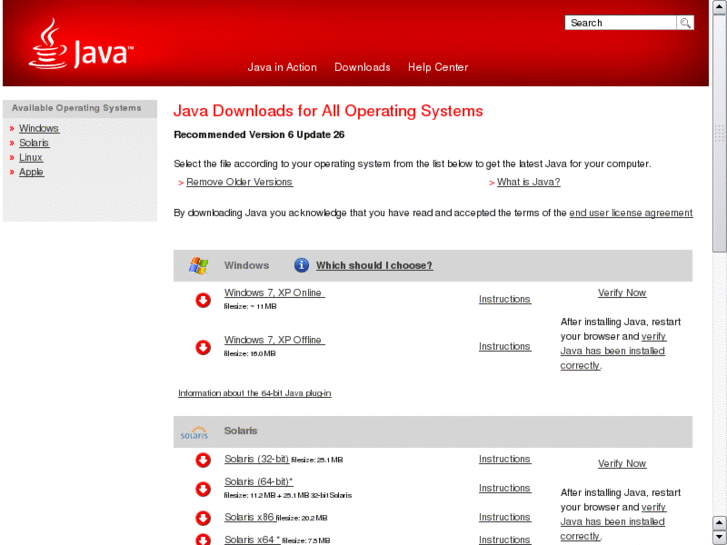727x545 pixels.
Task: Open the What is Java? link
Action: coord(529,182)
